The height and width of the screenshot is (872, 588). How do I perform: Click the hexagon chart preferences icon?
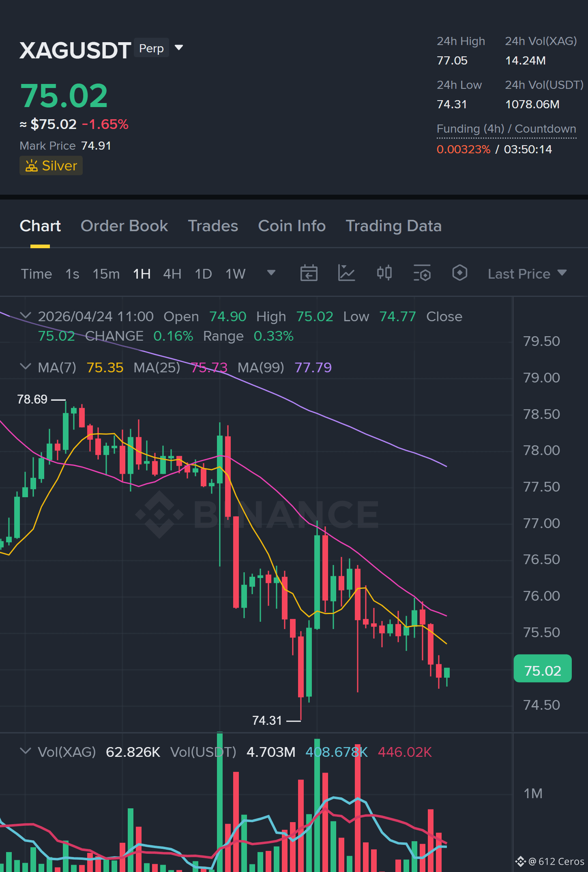[460, 273]
